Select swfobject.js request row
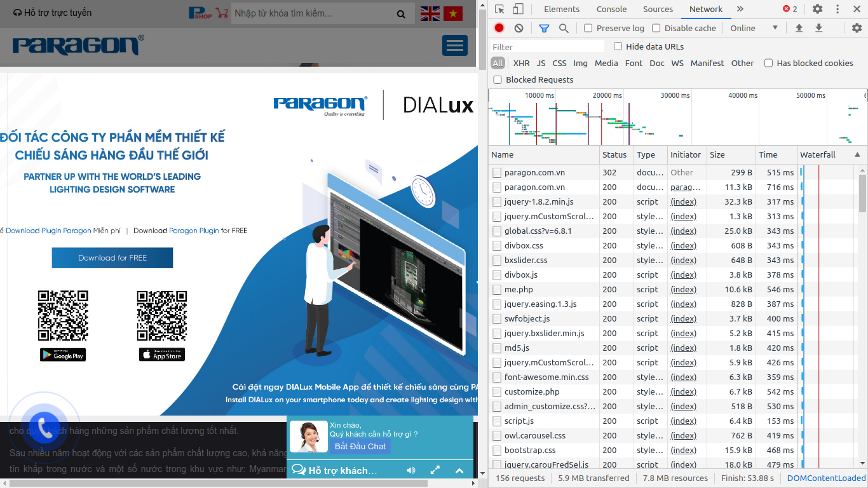This screenshot has height=488, width=868. coord(641,318)
